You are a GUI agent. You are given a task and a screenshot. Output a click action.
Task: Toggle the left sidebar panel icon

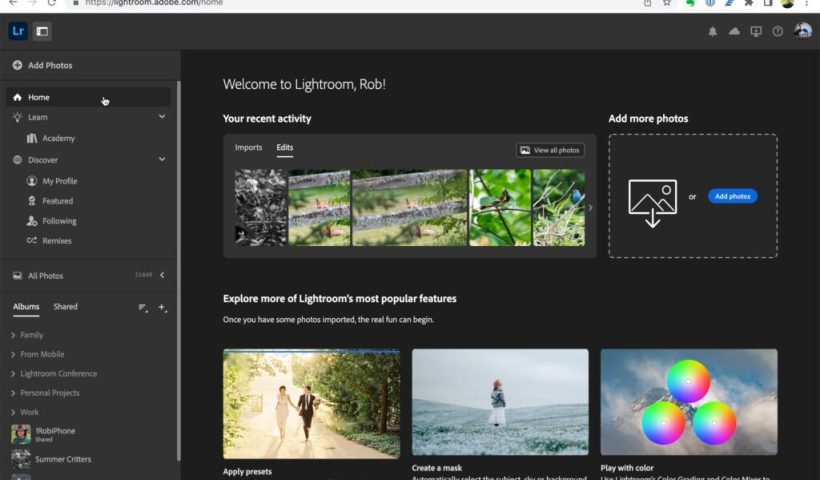point(42,31)
